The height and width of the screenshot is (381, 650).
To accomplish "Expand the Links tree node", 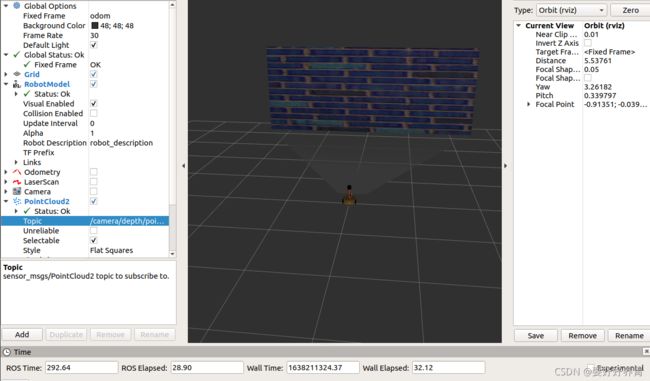I will click(x=16, y=162).
